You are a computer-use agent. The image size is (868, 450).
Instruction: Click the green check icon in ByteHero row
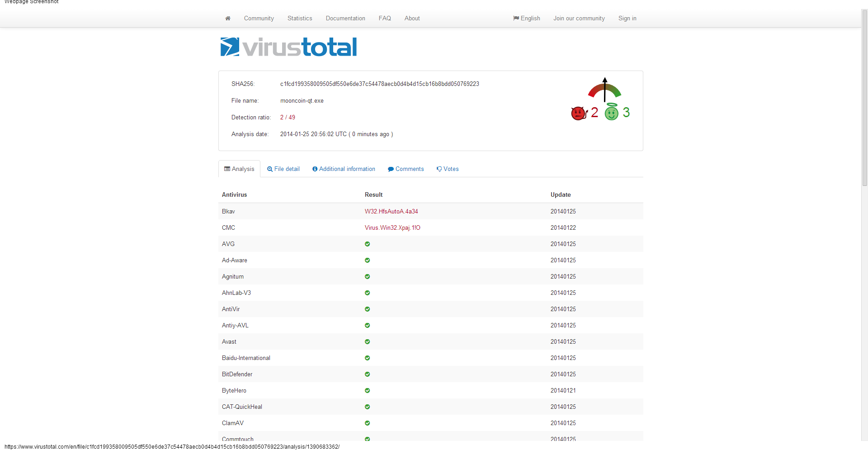368,391
